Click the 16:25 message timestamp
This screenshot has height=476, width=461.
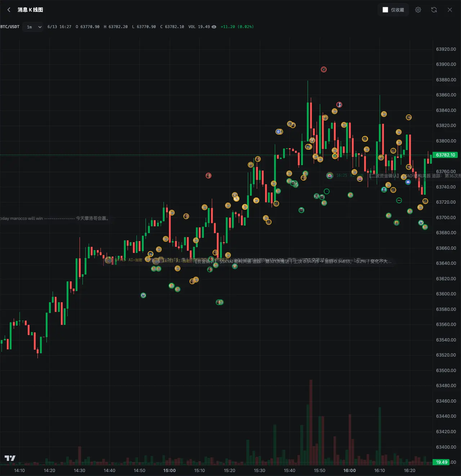click(342, 176)
